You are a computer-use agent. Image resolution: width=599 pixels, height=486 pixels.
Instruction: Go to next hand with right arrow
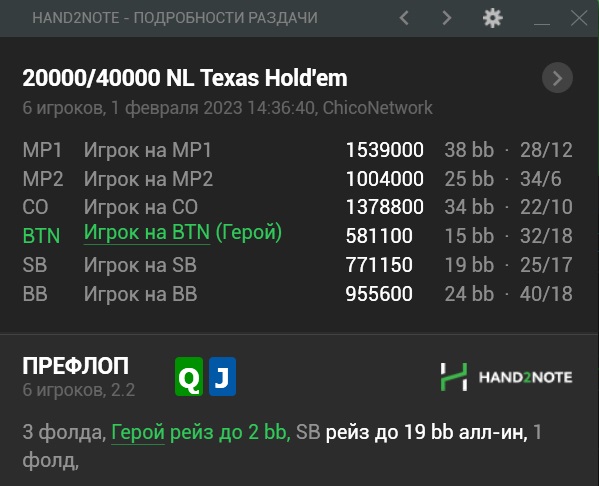coord(446,18)
